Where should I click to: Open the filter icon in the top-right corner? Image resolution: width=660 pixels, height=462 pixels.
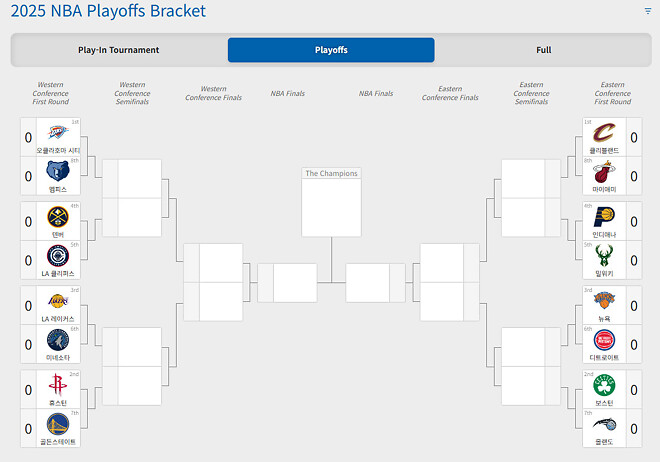coord(647,11)
